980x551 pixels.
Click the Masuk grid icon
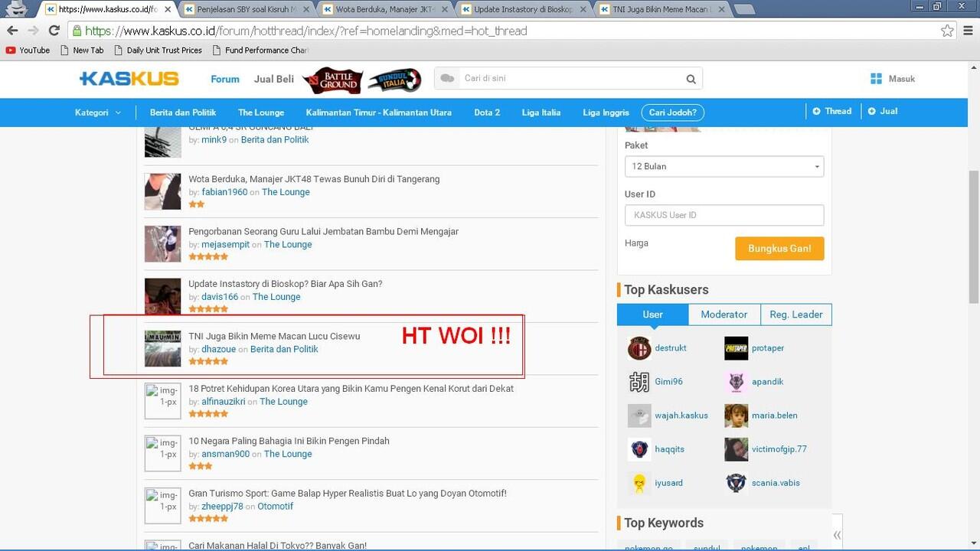[x=877, y=79]
